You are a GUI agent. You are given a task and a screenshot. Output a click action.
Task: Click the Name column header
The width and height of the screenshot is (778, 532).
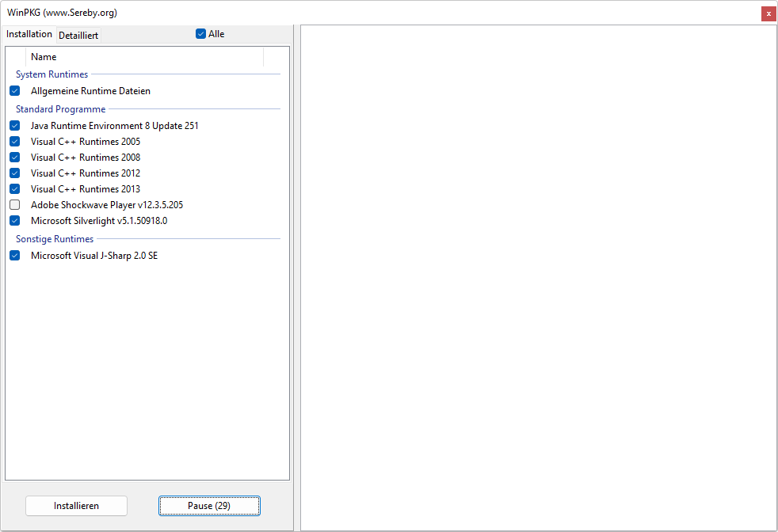[144, 57]
